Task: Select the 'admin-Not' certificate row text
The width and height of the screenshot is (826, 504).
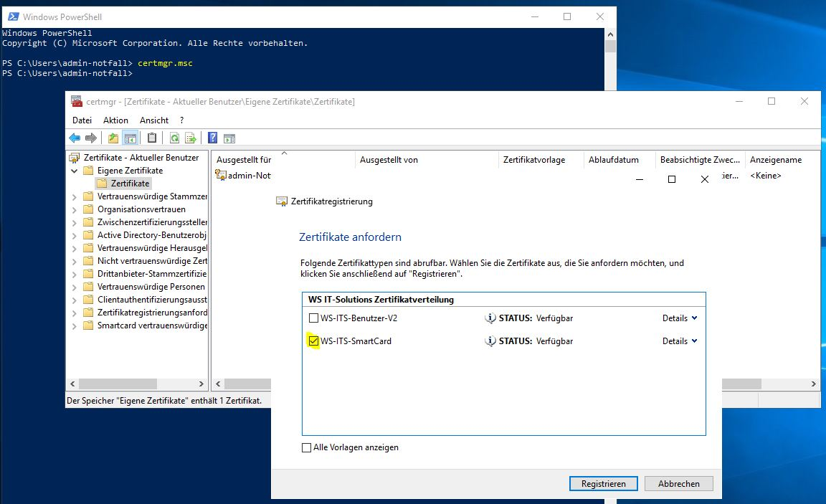Action: (x=250, y=176)
